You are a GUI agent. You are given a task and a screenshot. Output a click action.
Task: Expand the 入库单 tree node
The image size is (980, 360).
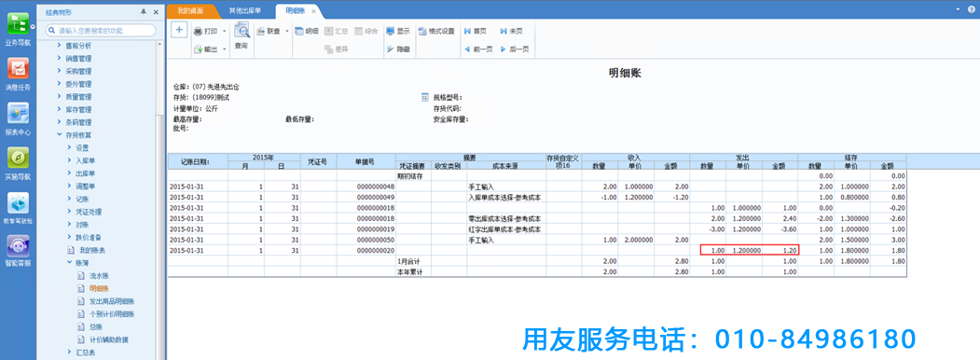click(x=69, y=160)
